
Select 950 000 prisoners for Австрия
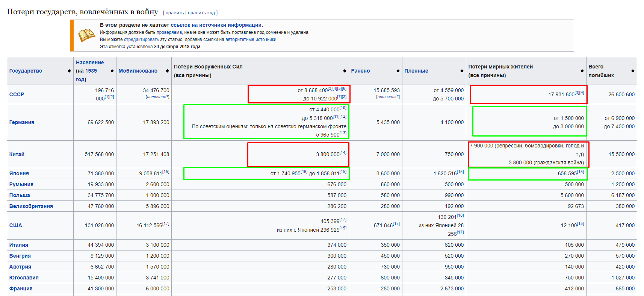click(454, 267)
